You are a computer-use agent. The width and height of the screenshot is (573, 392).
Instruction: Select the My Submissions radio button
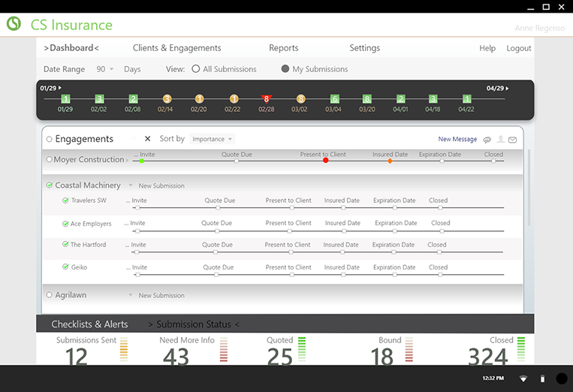pyautogui.click(x=285, y=69)
